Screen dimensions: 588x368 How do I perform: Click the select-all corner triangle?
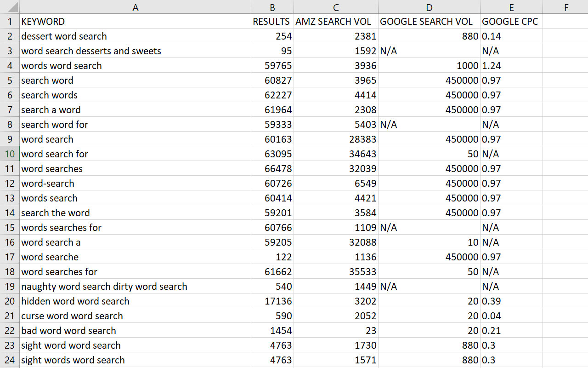[x=10, y=7]
